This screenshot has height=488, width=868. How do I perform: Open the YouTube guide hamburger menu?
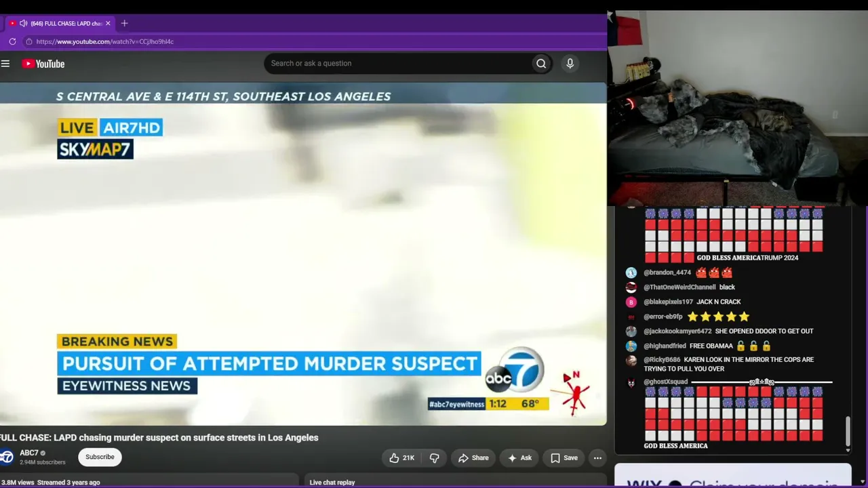click(5, 64)
